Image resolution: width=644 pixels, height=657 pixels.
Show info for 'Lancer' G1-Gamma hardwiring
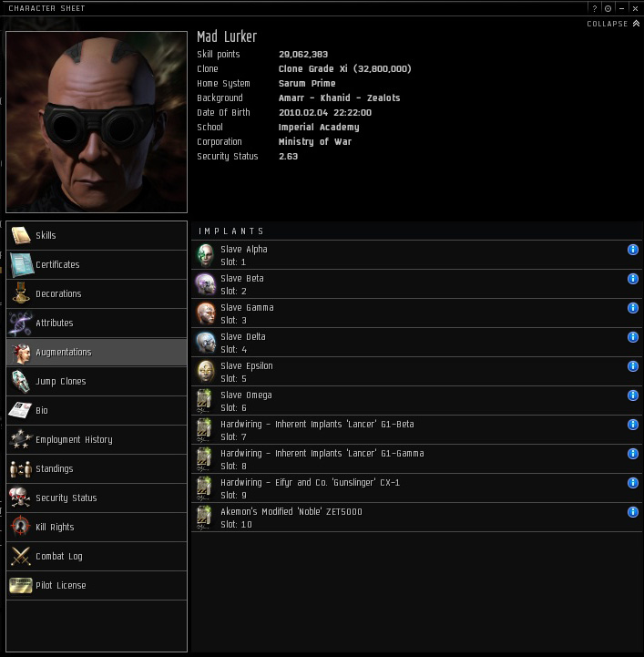click(633, 454)
